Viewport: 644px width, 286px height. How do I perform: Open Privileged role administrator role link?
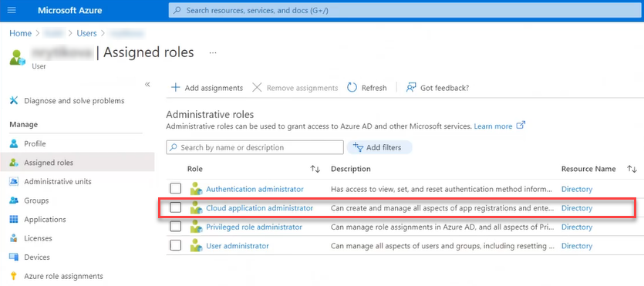(x=255, y=227)
